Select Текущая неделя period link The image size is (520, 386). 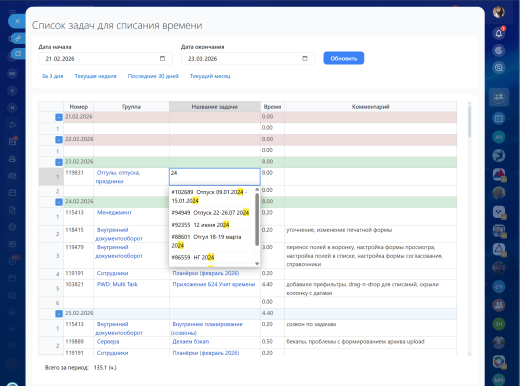(95, 76)
